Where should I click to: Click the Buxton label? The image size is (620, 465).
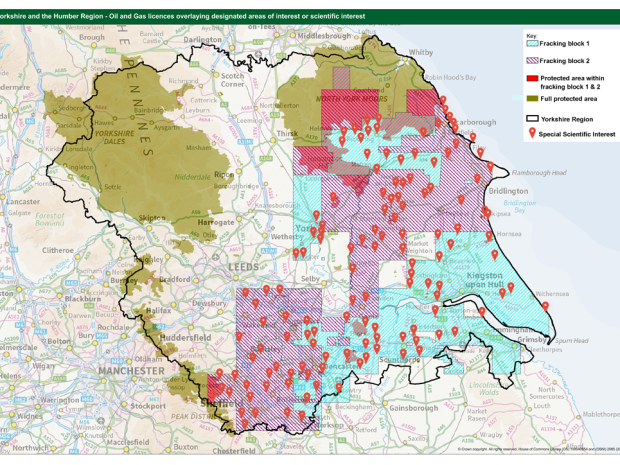(186, 447)
